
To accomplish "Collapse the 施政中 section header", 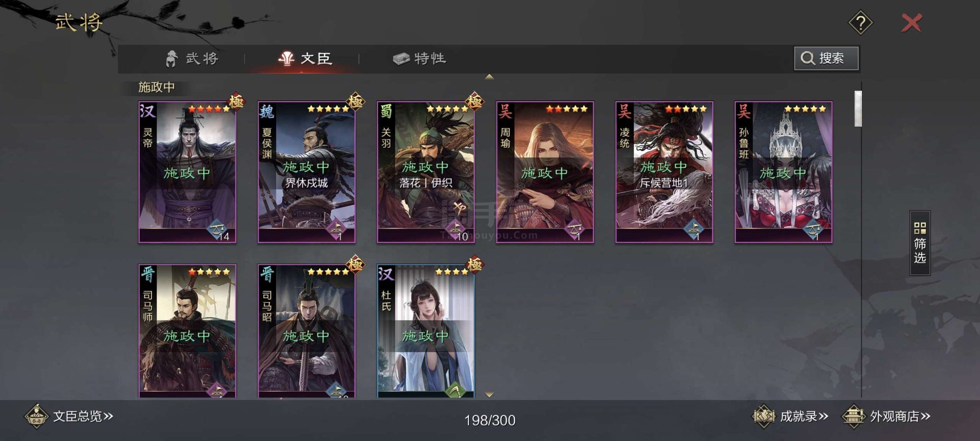I will point(156,87).
